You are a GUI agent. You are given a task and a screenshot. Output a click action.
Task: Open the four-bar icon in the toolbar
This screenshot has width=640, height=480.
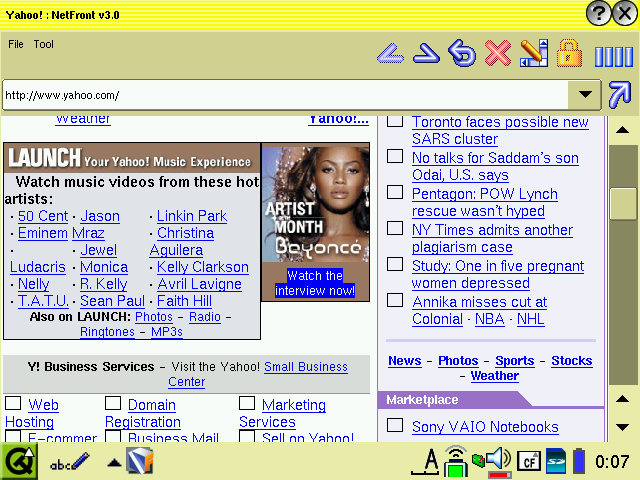[x=613, y=56]
